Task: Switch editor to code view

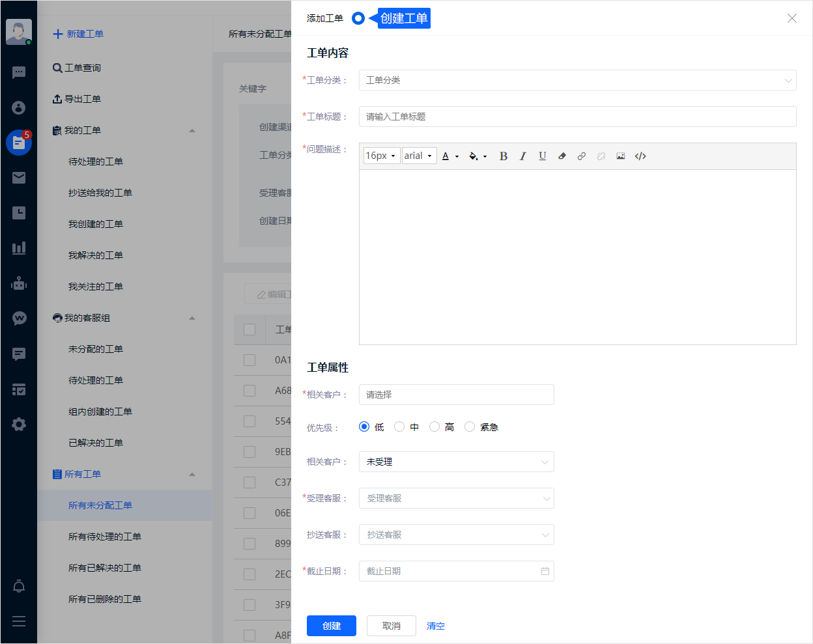Action: tap(640, 156)
